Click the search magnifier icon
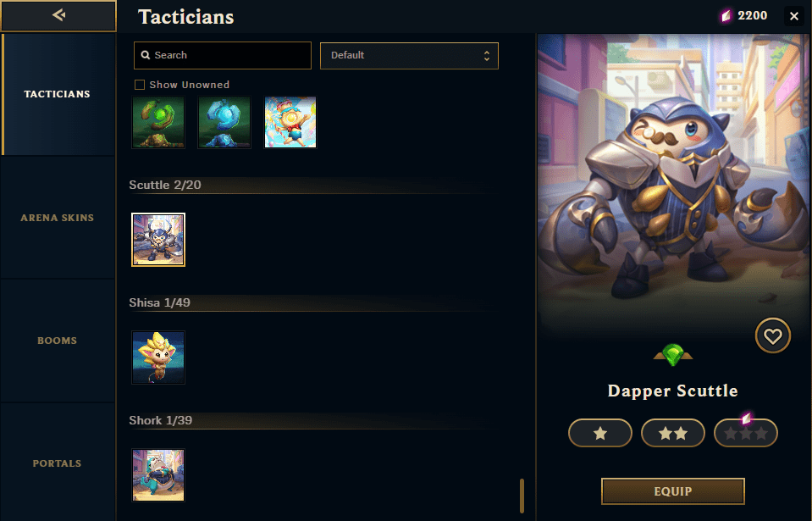The height and width of the screenshot is (521, 812). [x=146, y=55]
